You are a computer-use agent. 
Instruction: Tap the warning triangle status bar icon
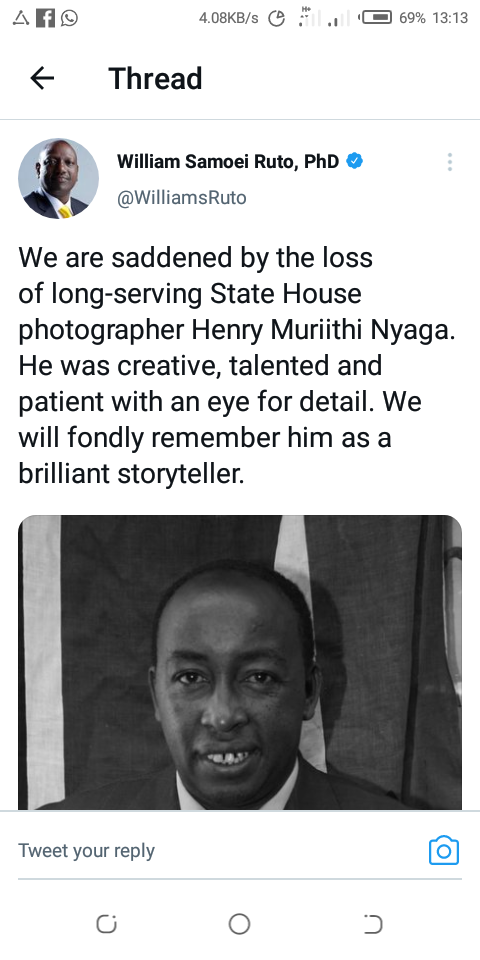21,18
